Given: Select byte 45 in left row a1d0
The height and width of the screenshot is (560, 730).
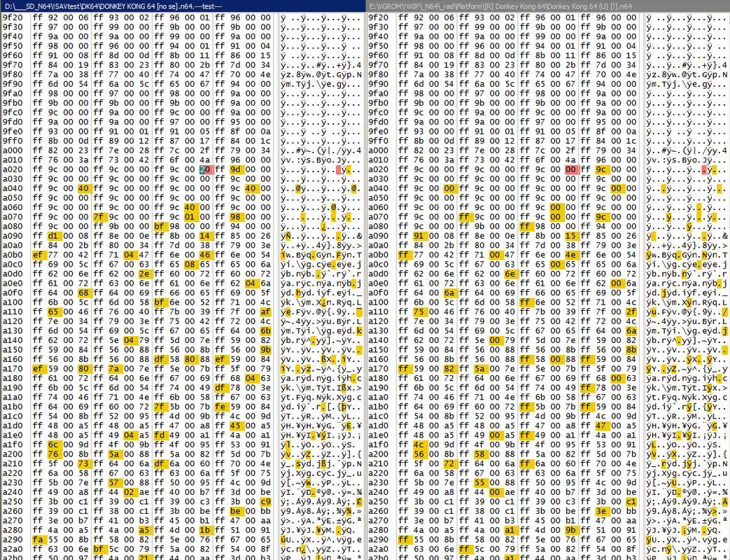Looking at the screenshot, I should (x=236, y=426).
